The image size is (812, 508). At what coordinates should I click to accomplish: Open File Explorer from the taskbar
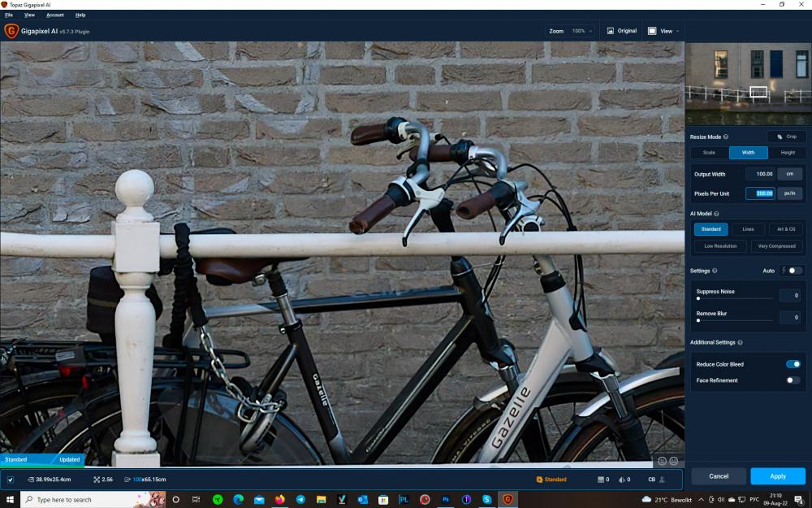(x=321, y=500)
